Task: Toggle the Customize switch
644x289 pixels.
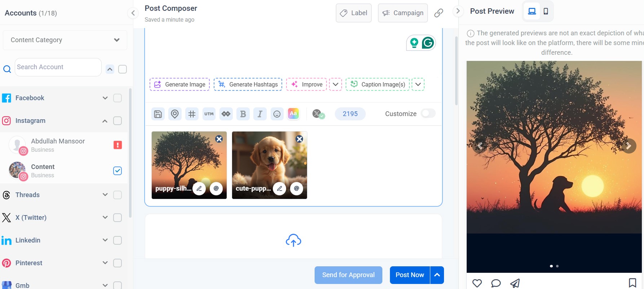Action: point(428,114)
